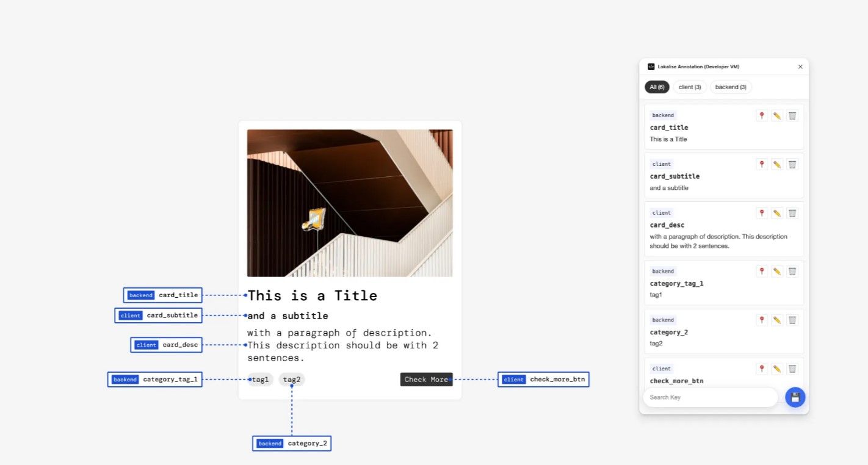Click the backend tag above card_title in list
The height and width of the screenshot is (465, 868).
tap(663, 115)
